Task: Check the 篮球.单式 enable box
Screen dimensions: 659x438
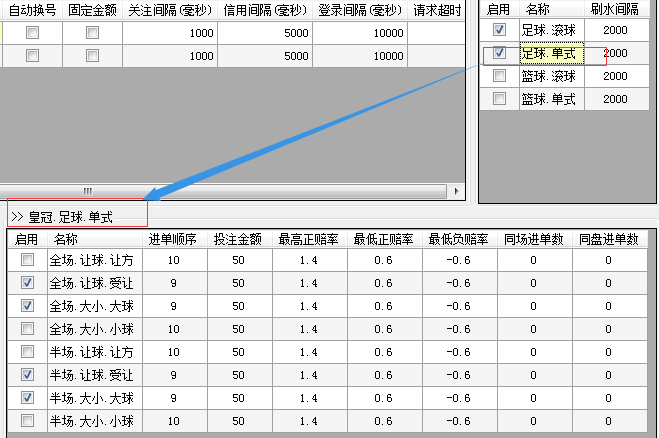Action: (x=500, y=99)
